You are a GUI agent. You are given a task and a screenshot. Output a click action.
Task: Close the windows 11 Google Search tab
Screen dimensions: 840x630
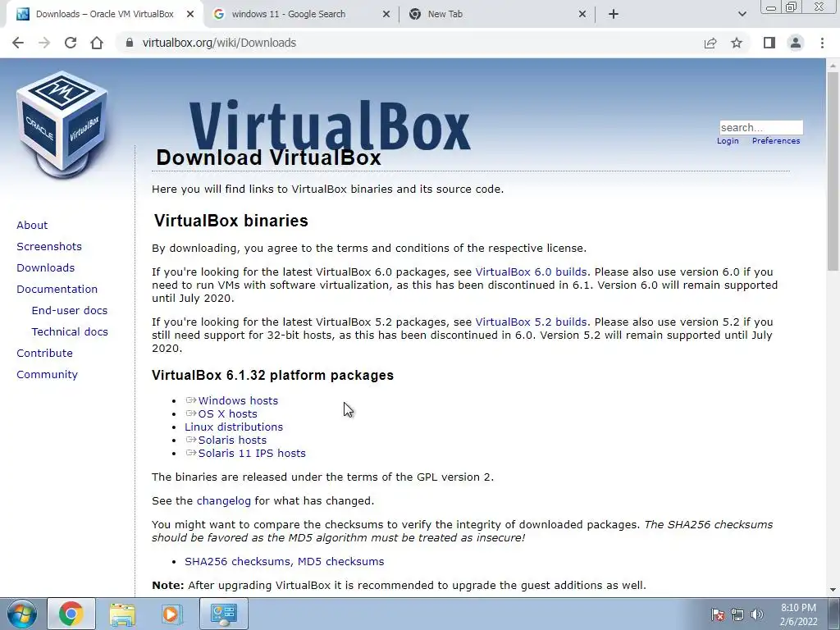click(386, 15)
